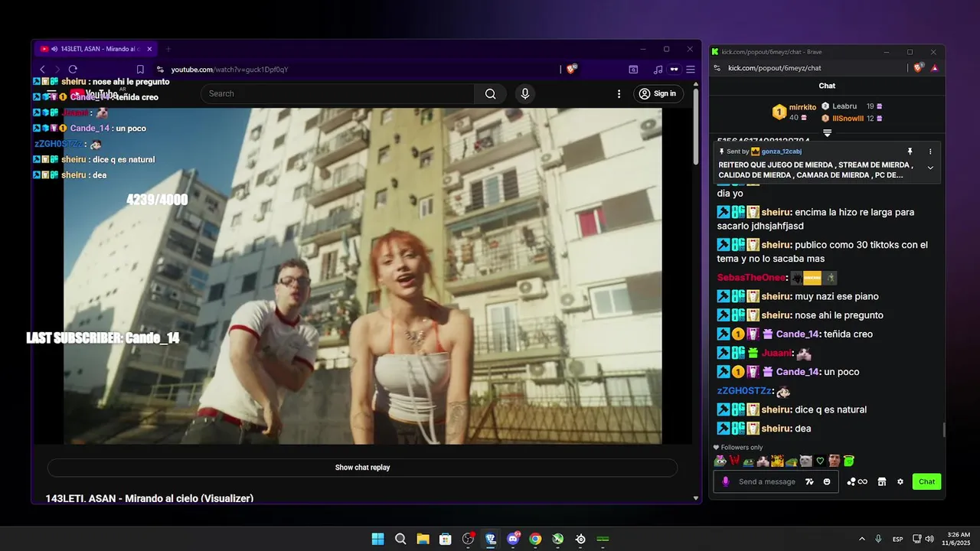
Task: Insert the green halo face emote
Action: point(848,461)
